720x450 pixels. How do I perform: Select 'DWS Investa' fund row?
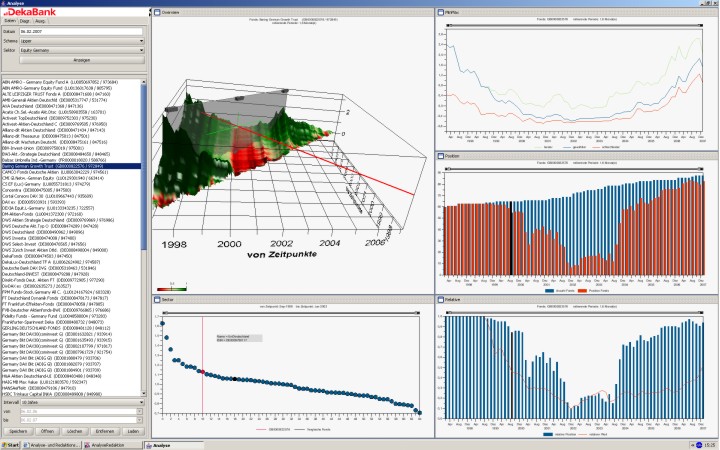(72, 238)
